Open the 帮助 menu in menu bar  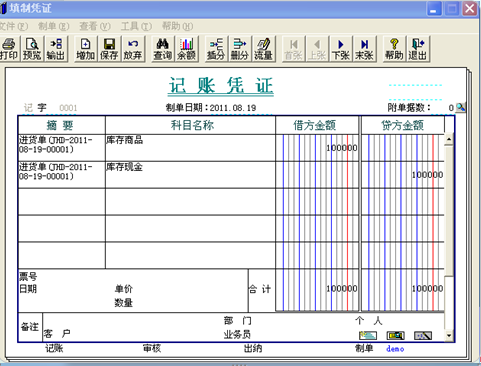click(177, 26)
